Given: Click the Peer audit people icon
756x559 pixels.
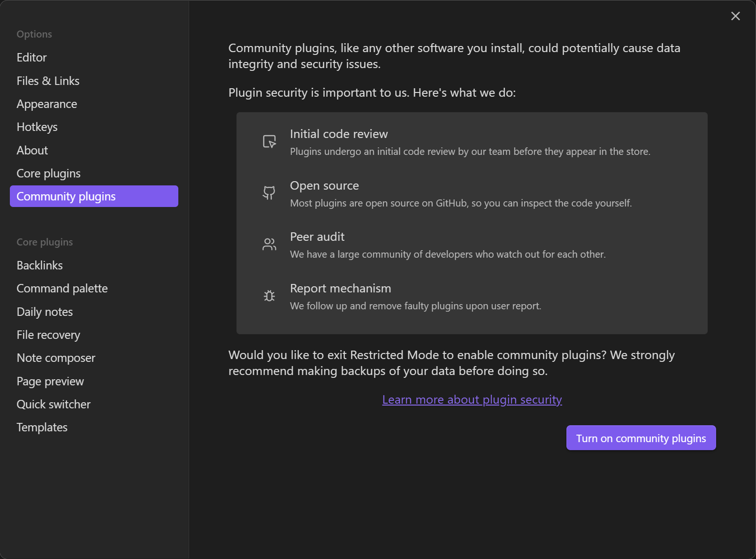Looking at the screenshot, I should click(269, 244).
